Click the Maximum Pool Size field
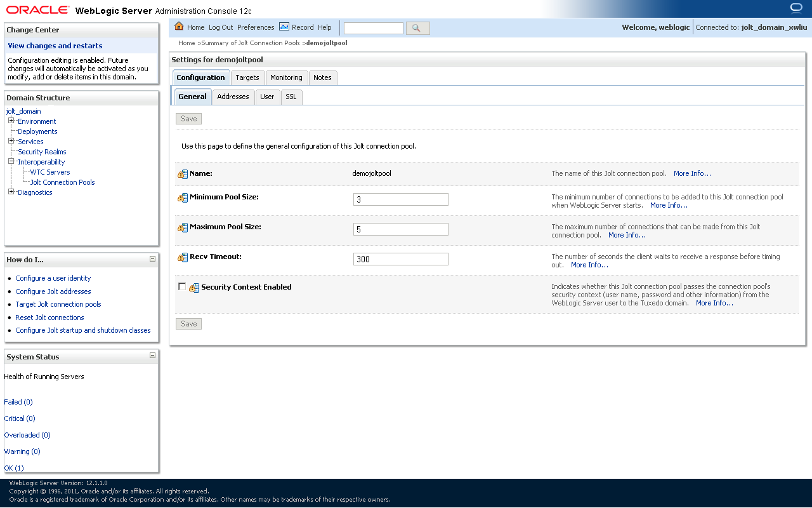Viewport: 812px width, 508px height. [x=400, y=229]
